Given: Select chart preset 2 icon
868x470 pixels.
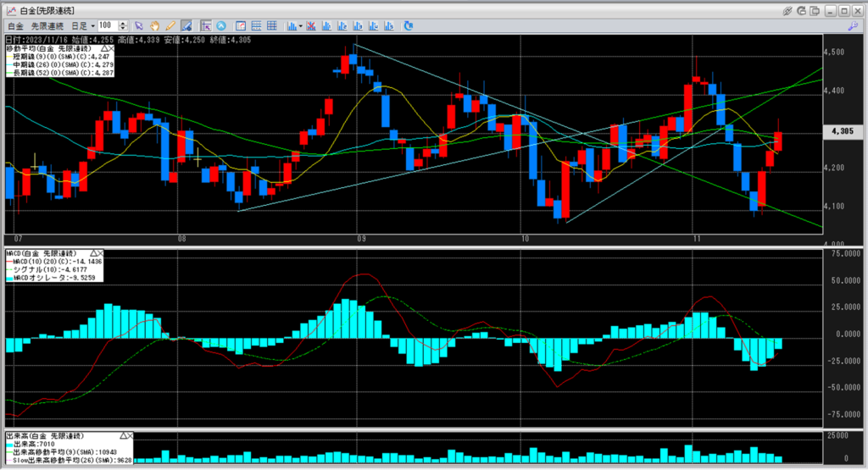Looking at the screenshot, I should (342, 26).
